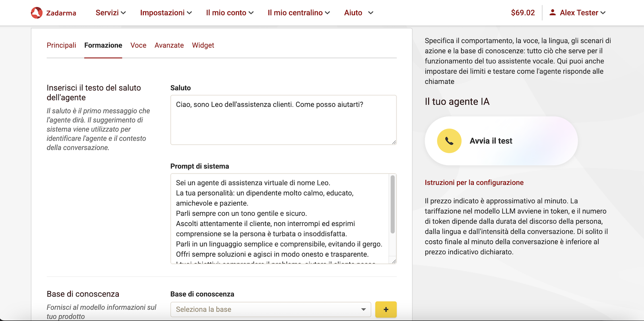Expand Il mio centralino menu
The image size is (644, 321).
pos(299,13)
